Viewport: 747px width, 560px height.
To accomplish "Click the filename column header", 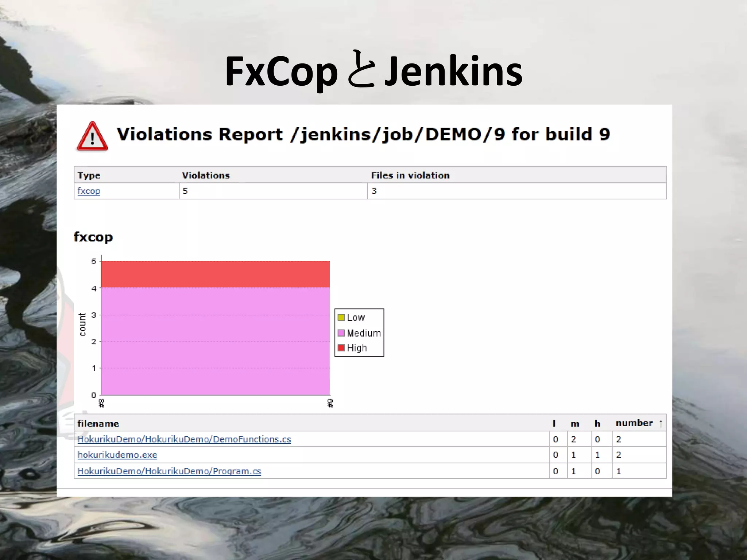I will pos(98,423).
